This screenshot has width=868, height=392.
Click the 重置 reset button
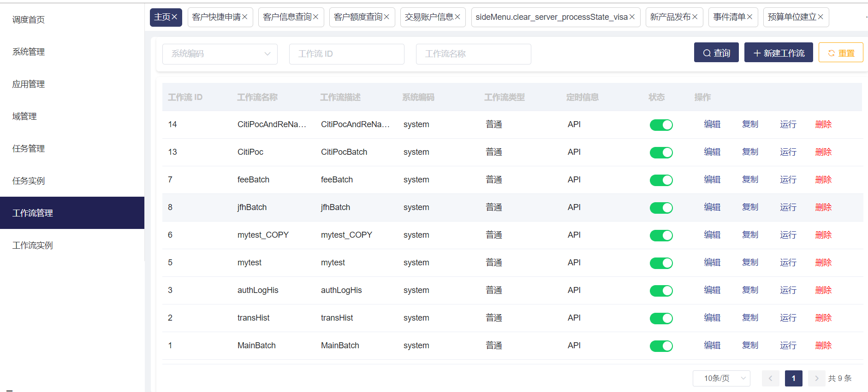coord(841,53)
